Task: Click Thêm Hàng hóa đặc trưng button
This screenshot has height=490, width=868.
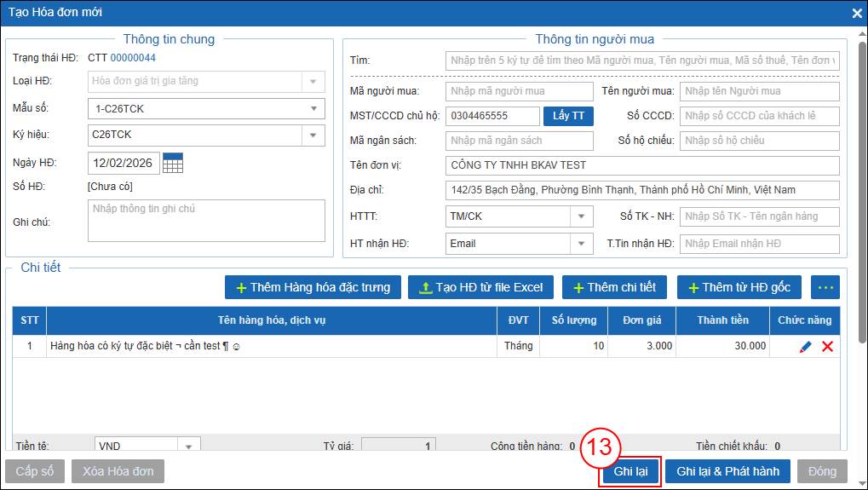Action: pos(312,287)
